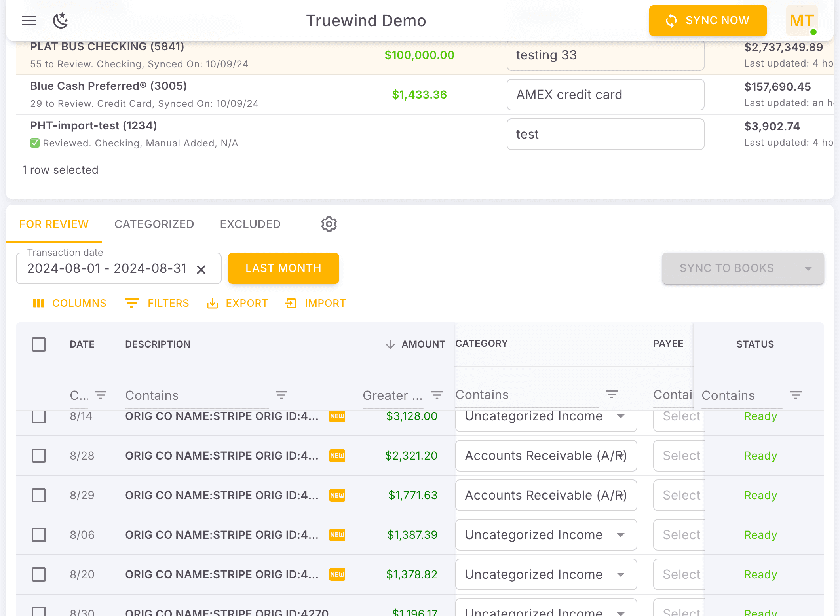
Task: Check the 8/28 Stripe transaction row
Action: pos(38,456)
